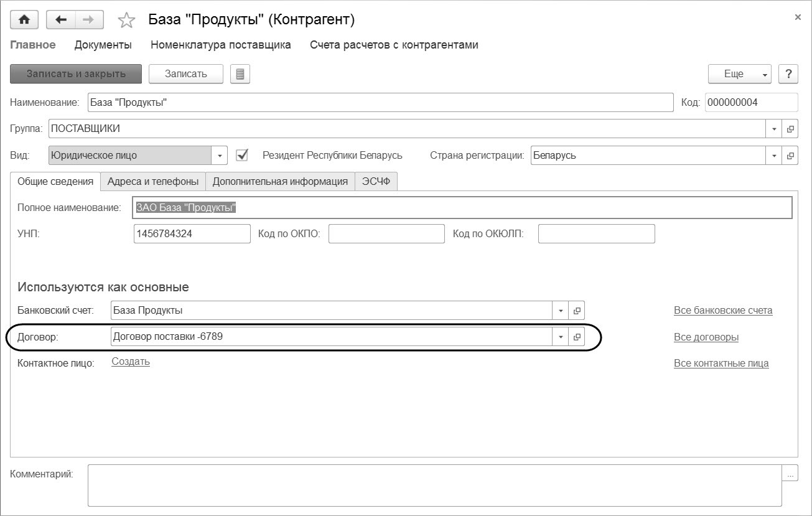Image resolution: width=812 pixels, height=516 pixels.
Task: Open the Договор item with open icon
Action: [x=577, y=337]
